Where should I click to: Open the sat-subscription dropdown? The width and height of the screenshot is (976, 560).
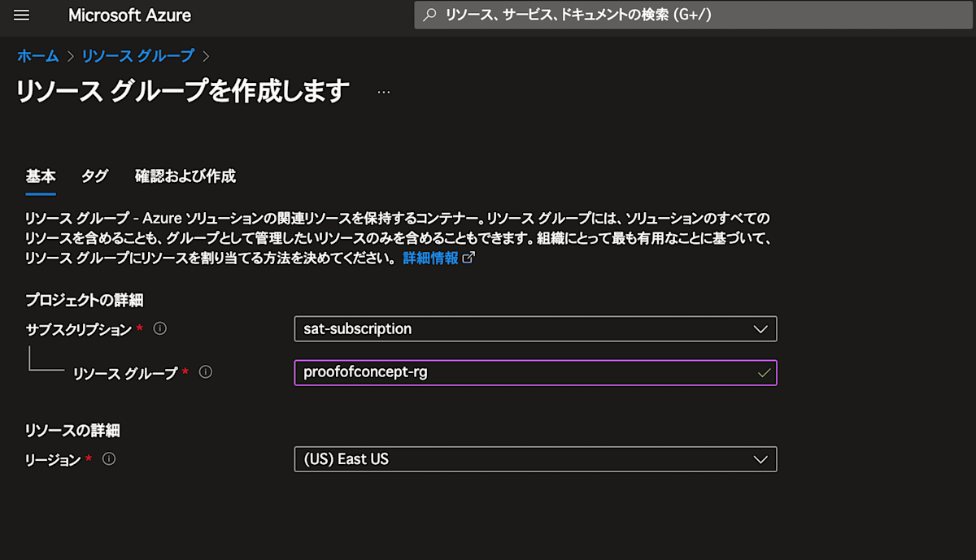535,329
